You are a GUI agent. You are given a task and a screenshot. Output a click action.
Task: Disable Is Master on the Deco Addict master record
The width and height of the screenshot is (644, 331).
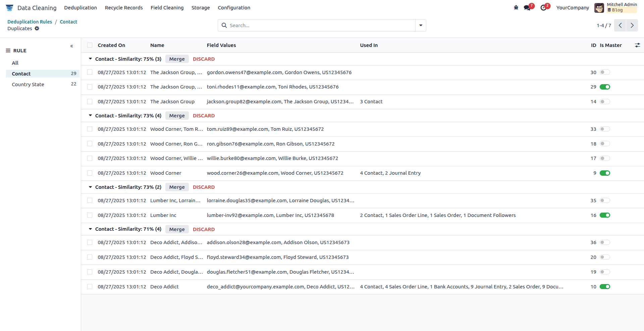pyautogui.click(x=605, y=287)
